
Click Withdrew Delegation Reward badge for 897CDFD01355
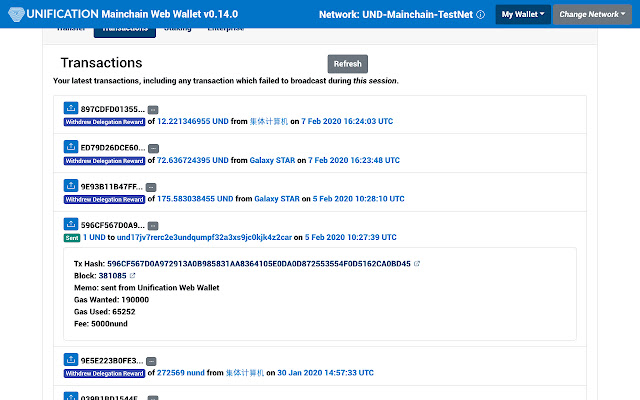pyautogui.click(x=104, y=122)
